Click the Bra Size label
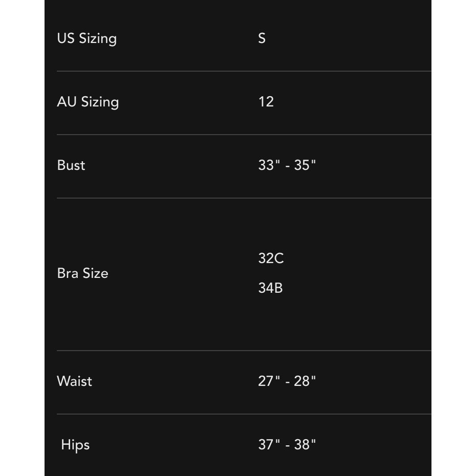Screen dimensions: 476x476 pos(82,273)
